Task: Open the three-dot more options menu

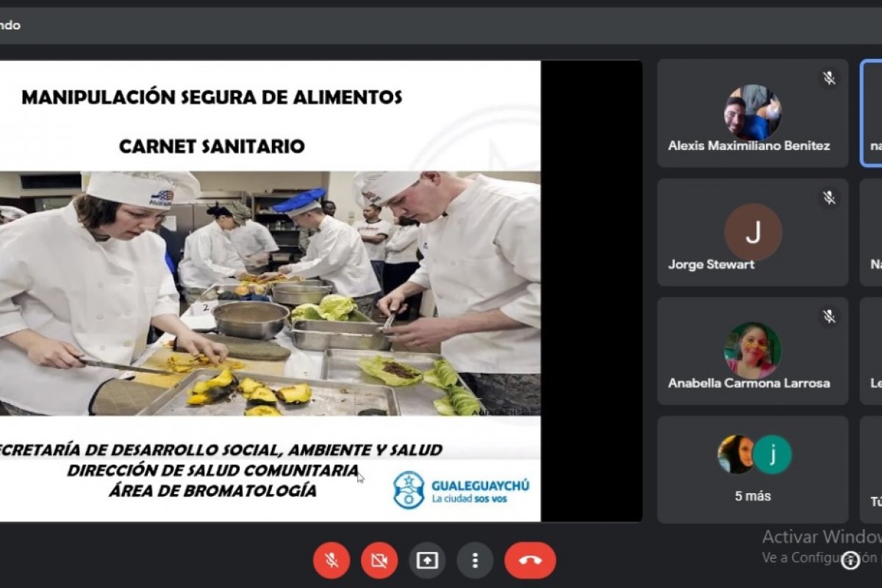Action: [x=475, y=561]
